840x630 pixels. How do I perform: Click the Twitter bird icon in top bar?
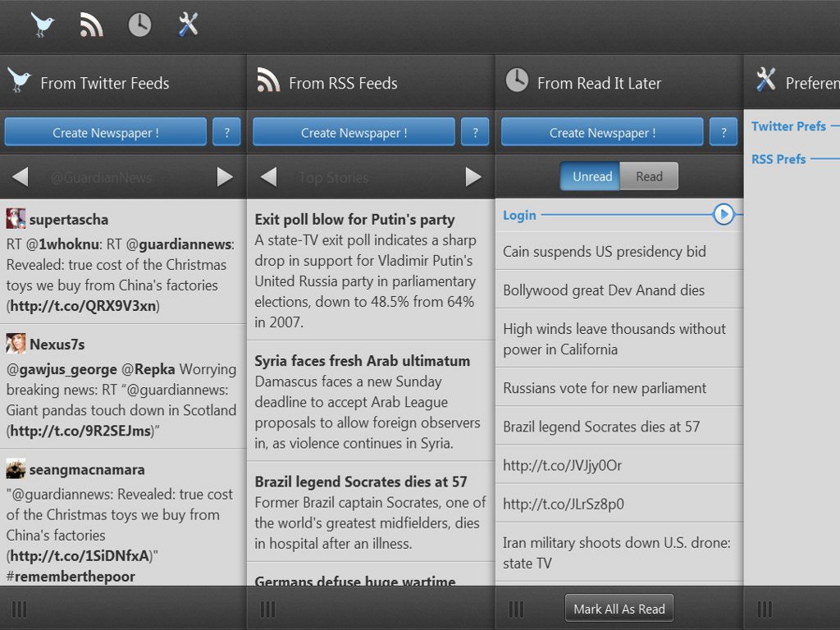point(43,25)
